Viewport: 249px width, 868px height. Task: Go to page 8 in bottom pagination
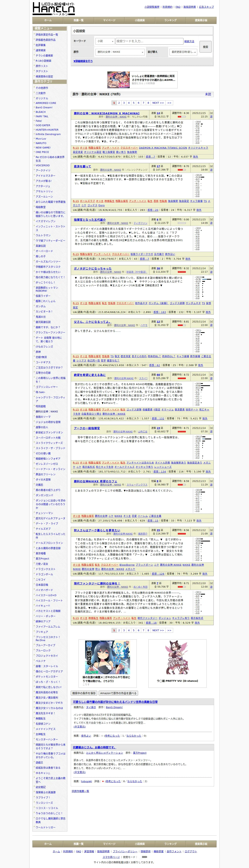(148, 630)
